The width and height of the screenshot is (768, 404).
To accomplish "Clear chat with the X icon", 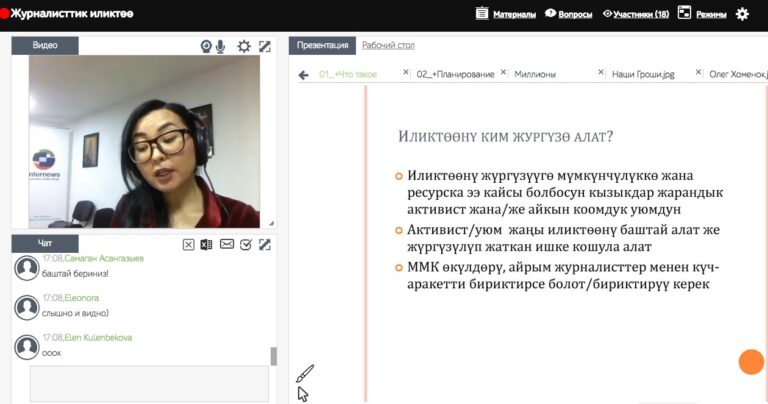I will tap(189, 244).
